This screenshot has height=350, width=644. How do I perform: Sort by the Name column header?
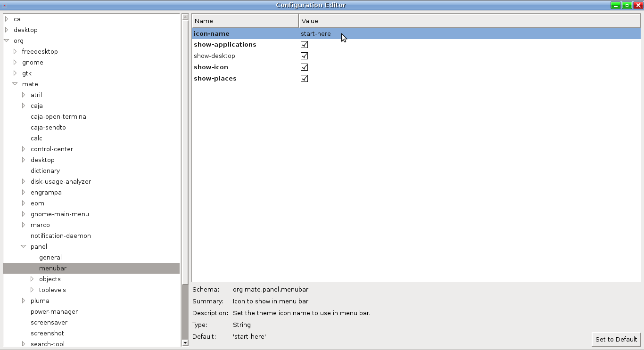pos(245,21)
